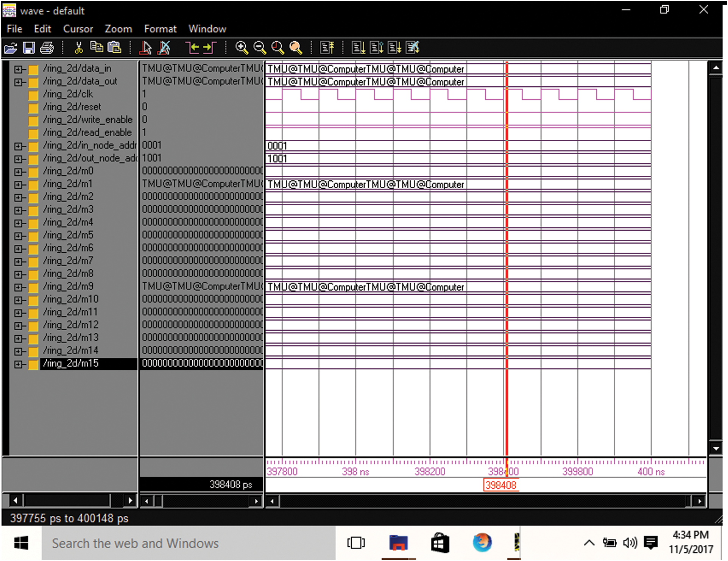The height and width of the screenshot is (561, 728).
Task: Select the /ring_2d/write_enable signal
Action: (x=88, y=120)
